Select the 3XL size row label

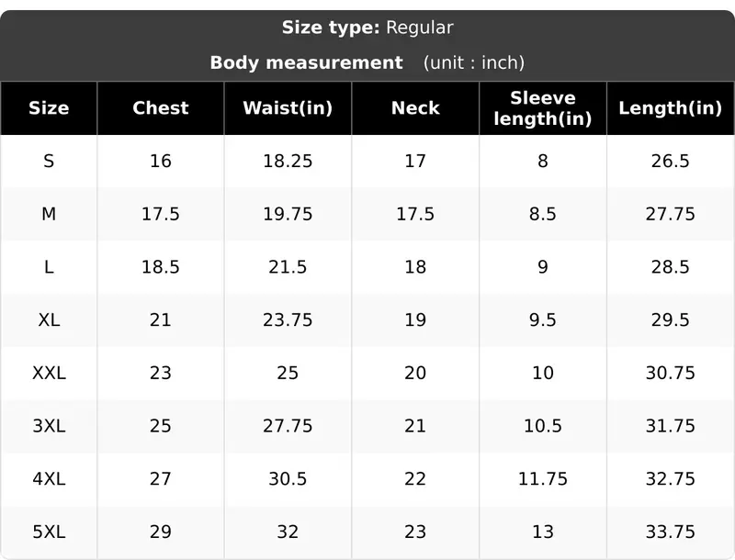tap(49, 426)
